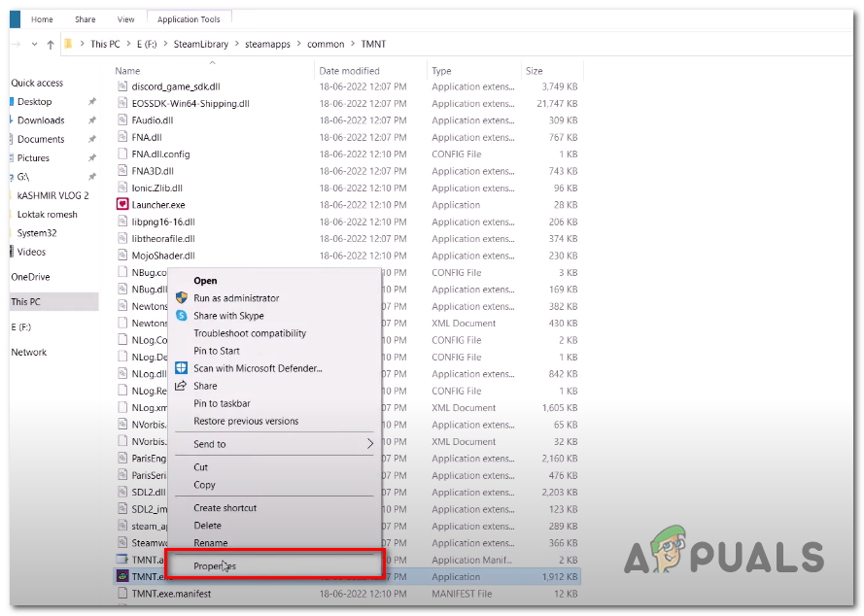Choose Pin to Start
Image resolution: width=864 pixels, height=616 pixels.
point(274,351)
